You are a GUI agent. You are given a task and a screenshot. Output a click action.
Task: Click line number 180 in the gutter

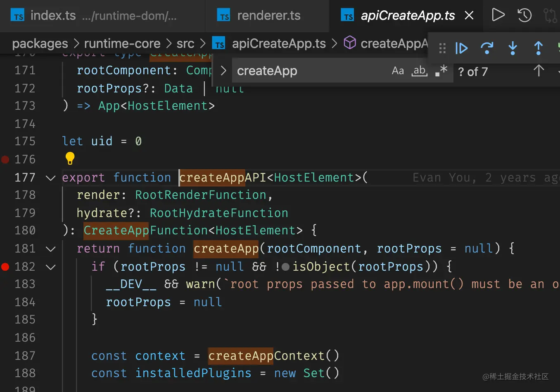pos(25,230)
